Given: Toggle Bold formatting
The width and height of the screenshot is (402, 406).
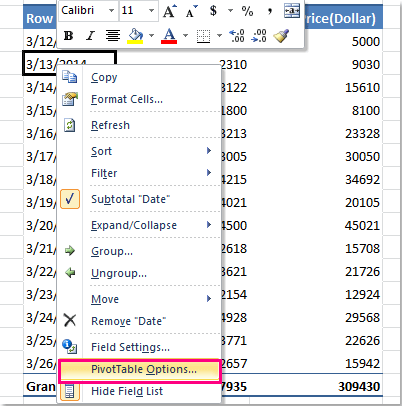Looking at the screenshot, I should [69, 36].
